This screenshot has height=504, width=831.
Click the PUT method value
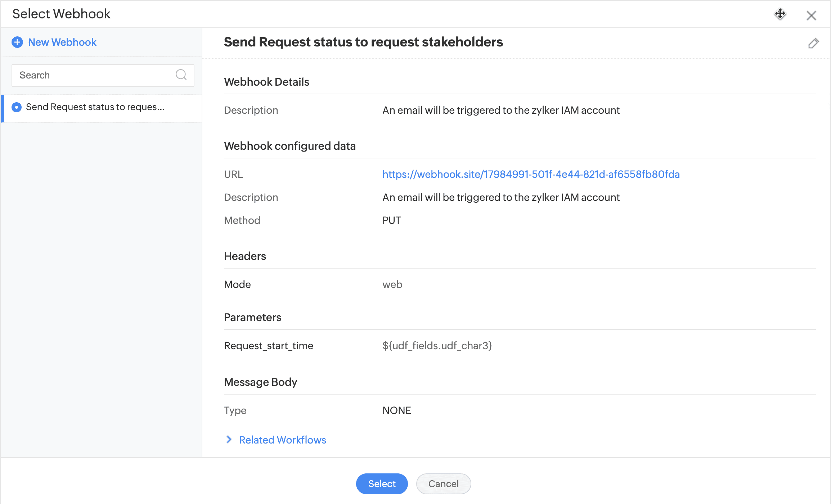[391, 220]
